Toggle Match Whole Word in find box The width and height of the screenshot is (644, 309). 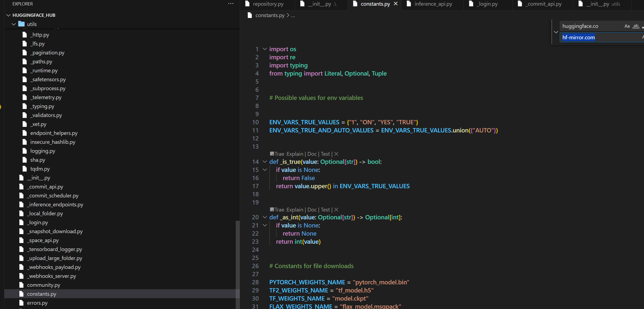(x=636, y=26)
